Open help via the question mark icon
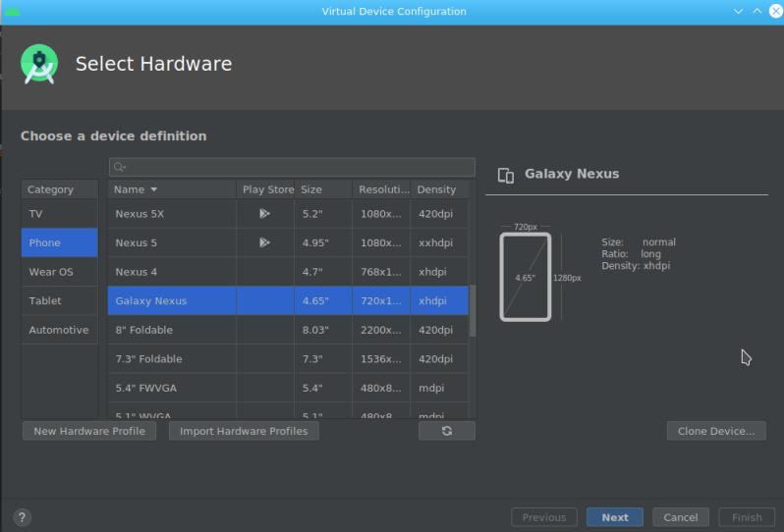Viewport: 784px width, 532px height. click(x=22, y=517)
